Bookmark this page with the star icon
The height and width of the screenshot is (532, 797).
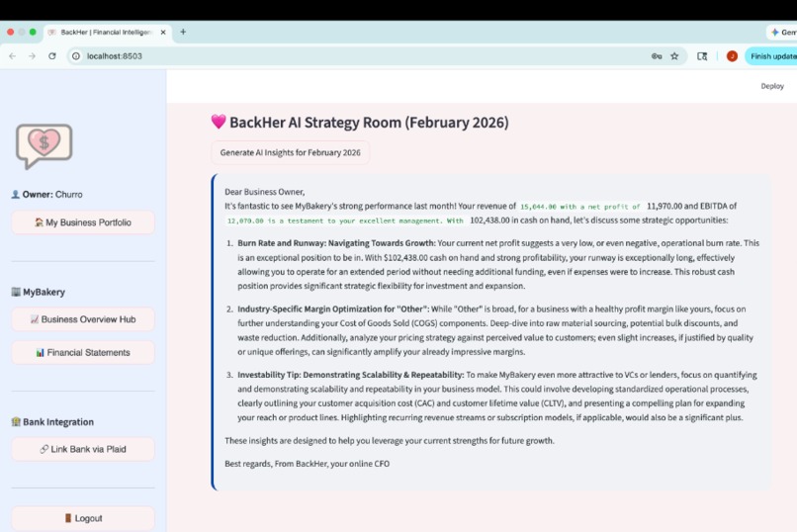pos(674,56)
